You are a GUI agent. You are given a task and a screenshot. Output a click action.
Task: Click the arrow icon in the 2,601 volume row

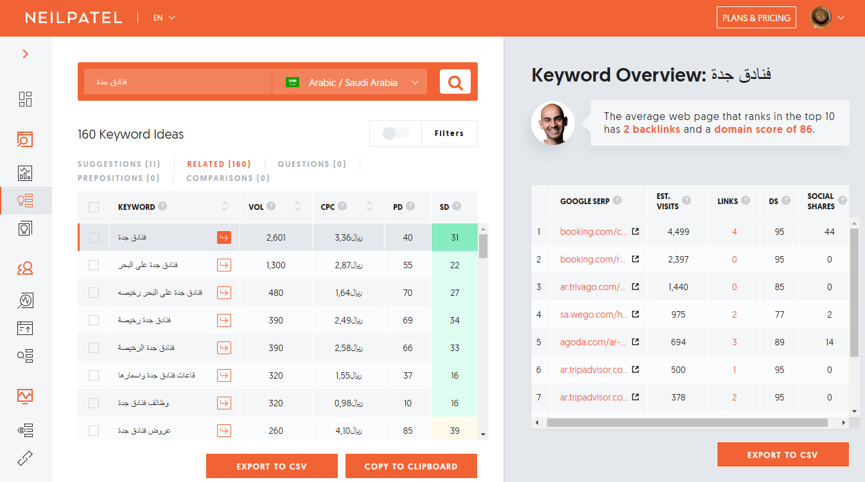[x=224, y=238]
